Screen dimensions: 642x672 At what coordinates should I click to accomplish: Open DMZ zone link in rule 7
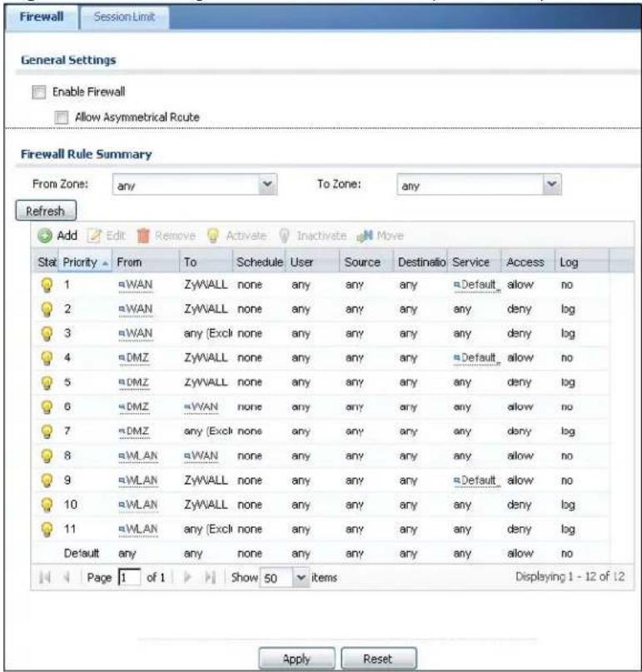click(134, 431)
